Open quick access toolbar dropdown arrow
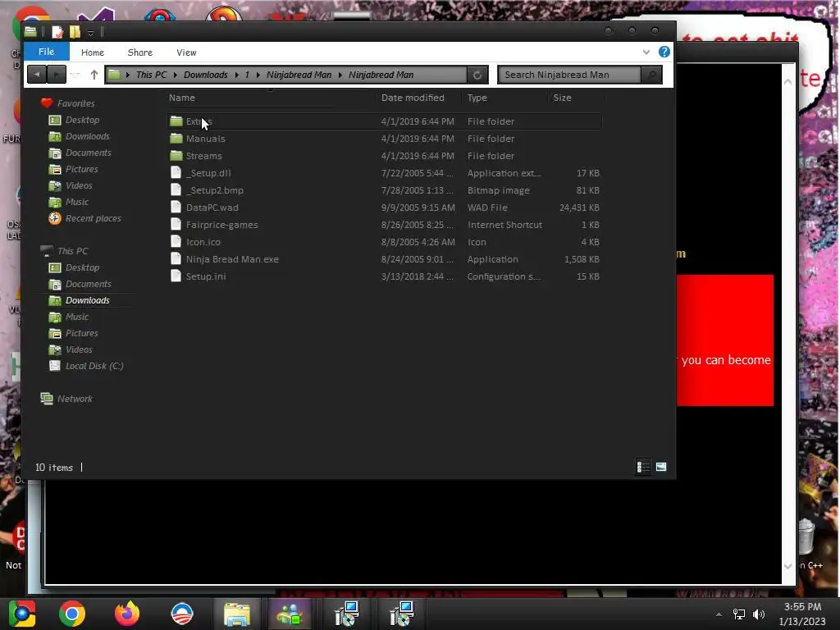This screenshot has width=840, height=630. [90, 33]
